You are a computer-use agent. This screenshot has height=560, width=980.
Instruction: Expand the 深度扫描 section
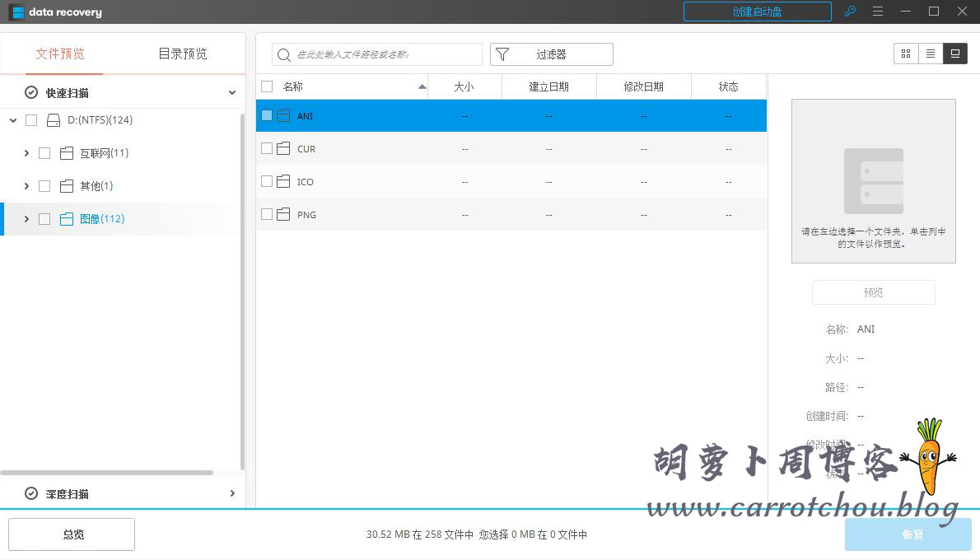[232, 494]
